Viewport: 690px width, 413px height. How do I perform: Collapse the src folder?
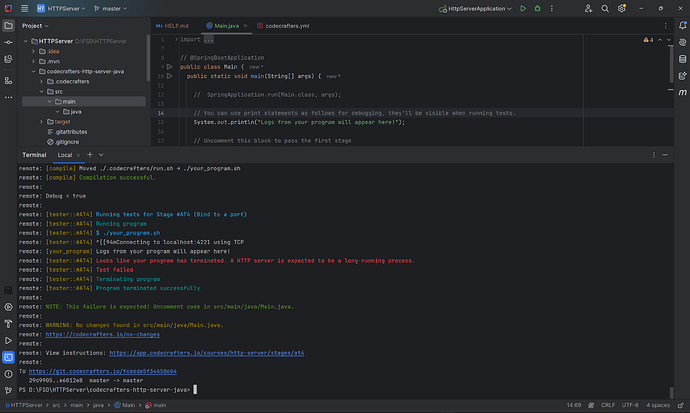41,91
